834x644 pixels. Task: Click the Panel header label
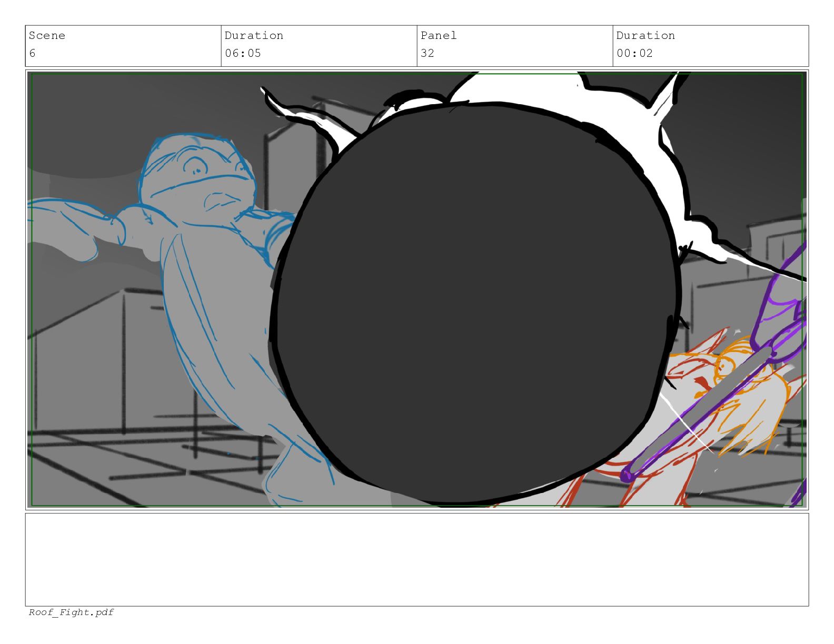(439, 35)
